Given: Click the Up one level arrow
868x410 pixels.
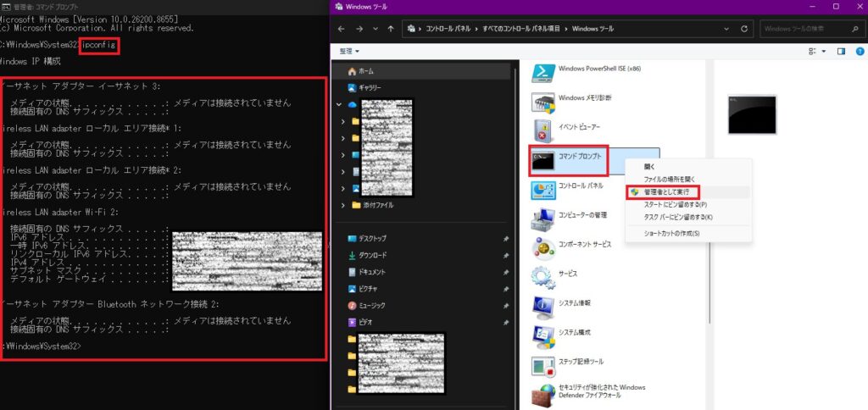Looking at the screenshot, I should pyautogui.click(x=391, y=29).
